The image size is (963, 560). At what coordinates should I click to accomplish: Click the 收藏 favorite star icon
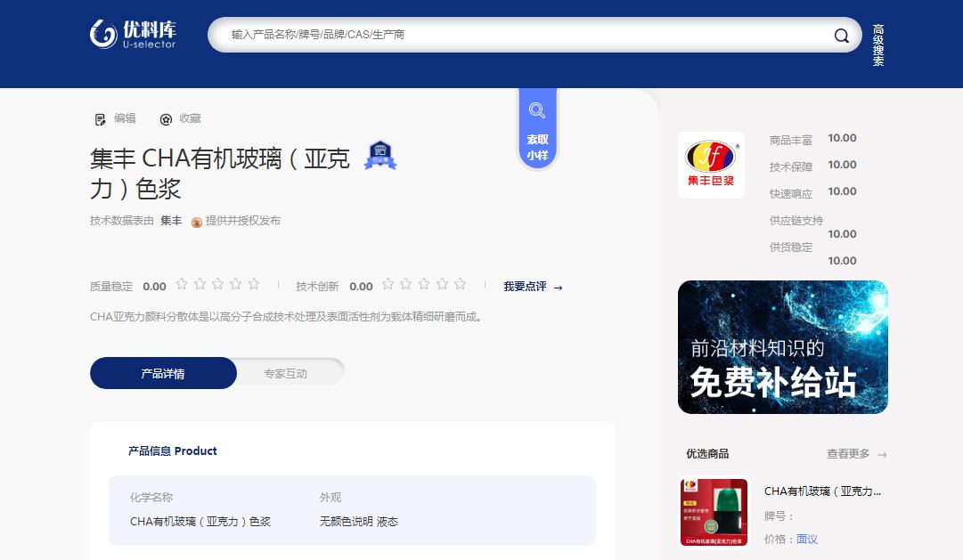click(x=166, y=119)
